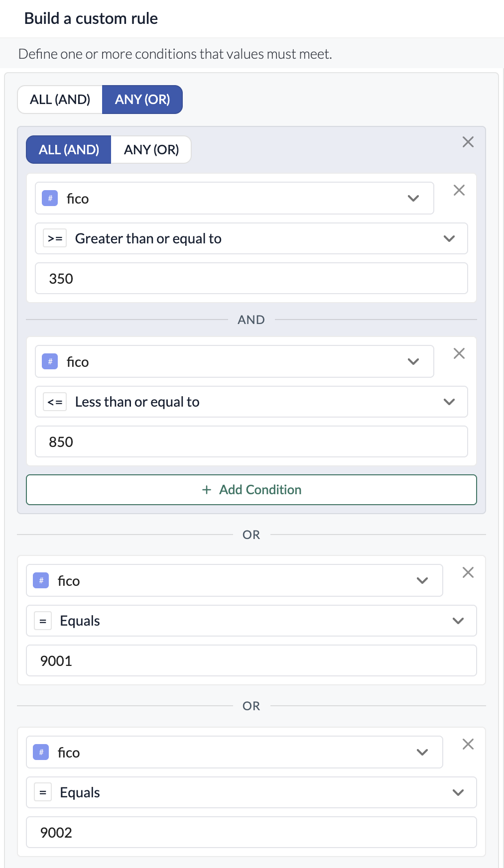Image resolution: width=504 pixels, height=868 pixels.
Task: Remove the nested condition group
Action: tap(468, 142)
